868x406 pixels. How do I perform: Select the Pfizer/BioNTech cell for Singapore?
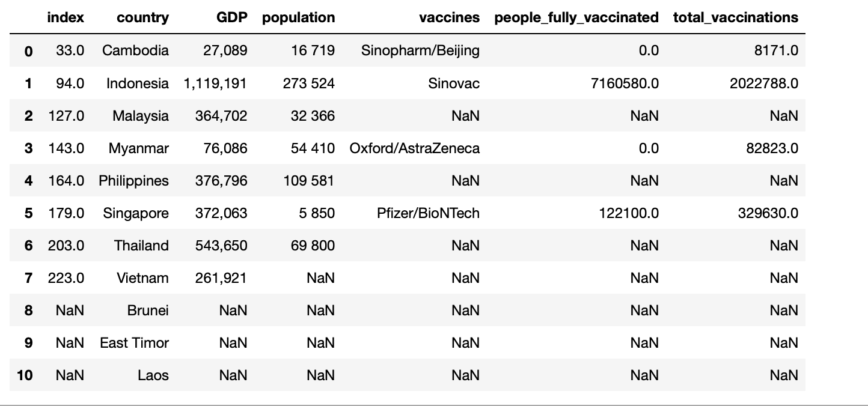click(x=428, y=213)
